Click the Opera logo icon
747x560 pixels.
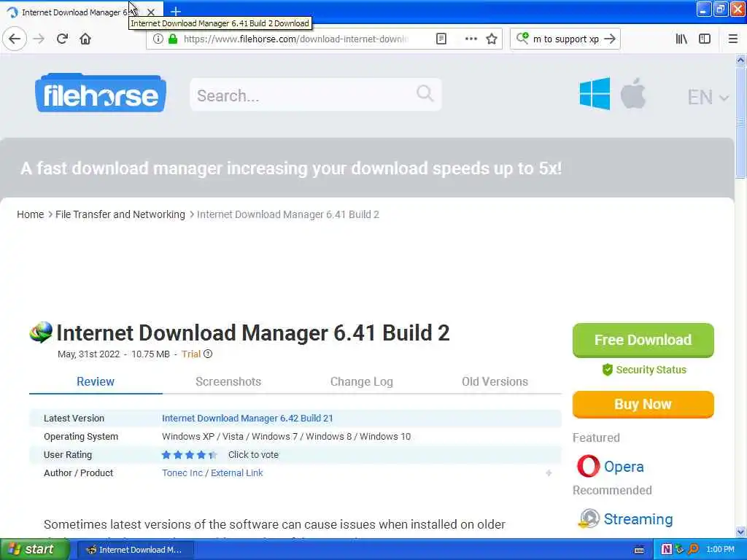[588, 466]
